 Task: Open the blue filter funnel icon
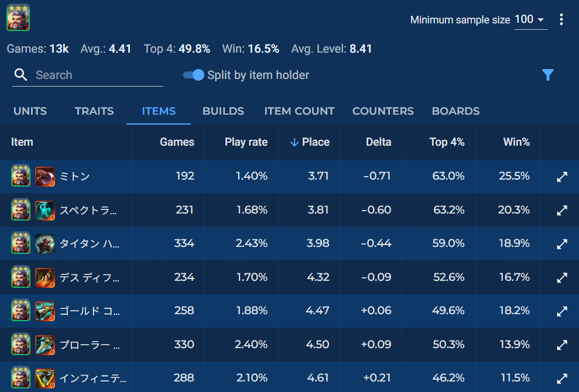point(547,75)
